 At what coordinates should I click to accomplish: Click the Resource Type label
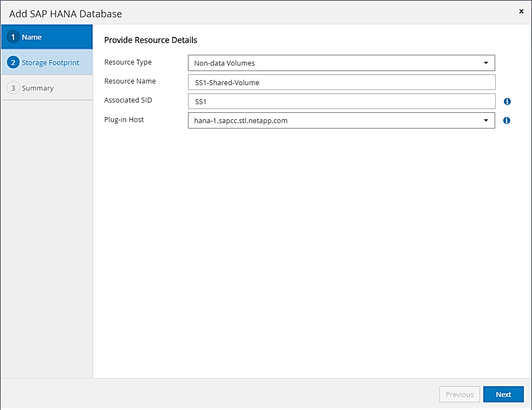pos(128,62)
